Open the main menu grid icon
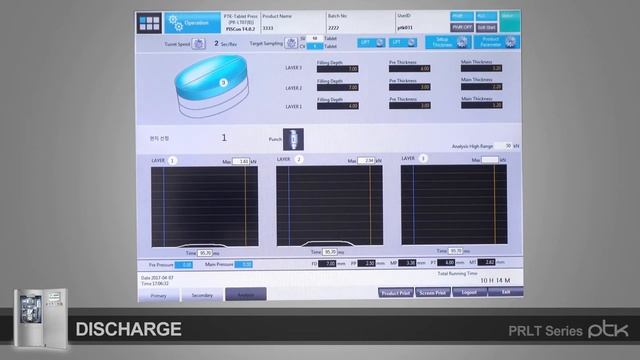This screenshot has height=360, width=640. [x=149, y=23]
